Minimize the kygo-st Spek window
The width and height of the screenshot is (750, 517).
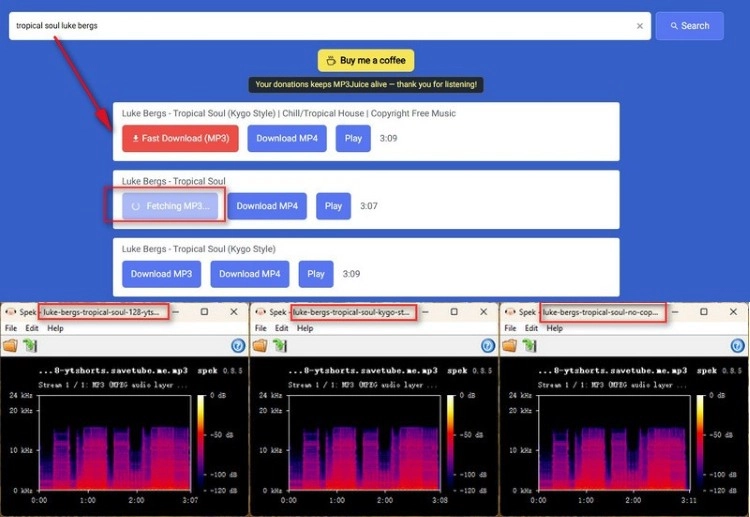426,312
